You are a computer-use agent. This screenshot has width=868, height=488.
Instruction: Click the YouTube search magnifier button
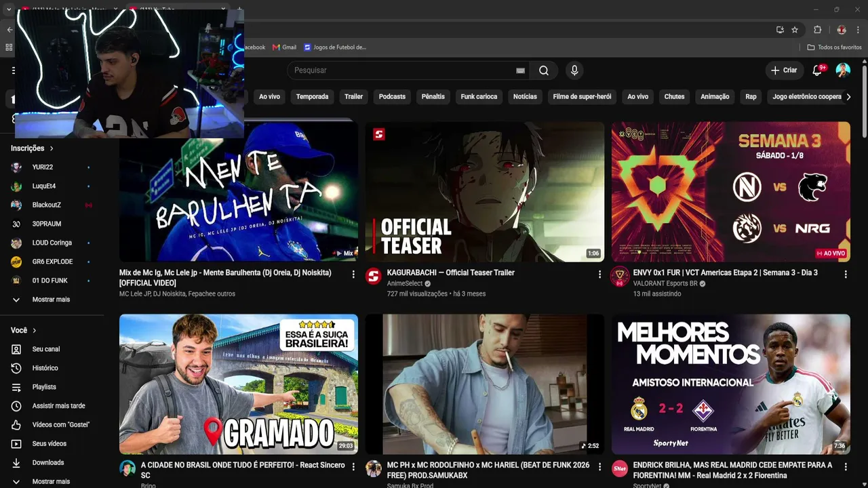tap(544, 70)
